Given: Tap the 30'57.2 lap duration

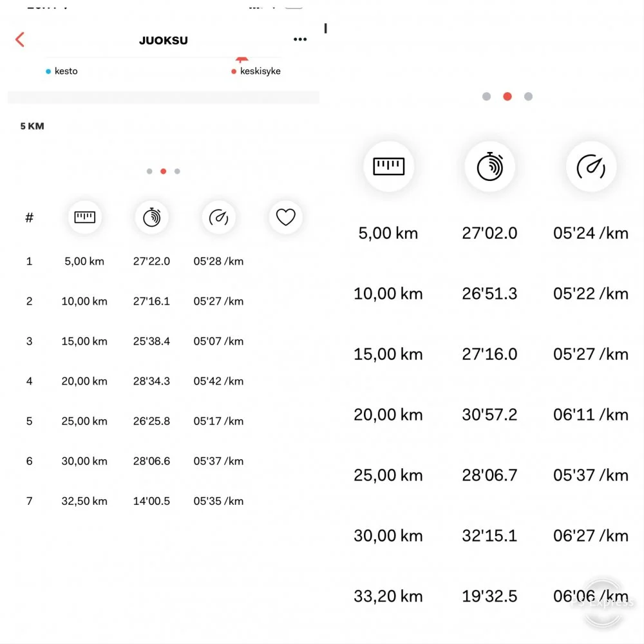Looking at the screenshot, I should tap(489, 415).
